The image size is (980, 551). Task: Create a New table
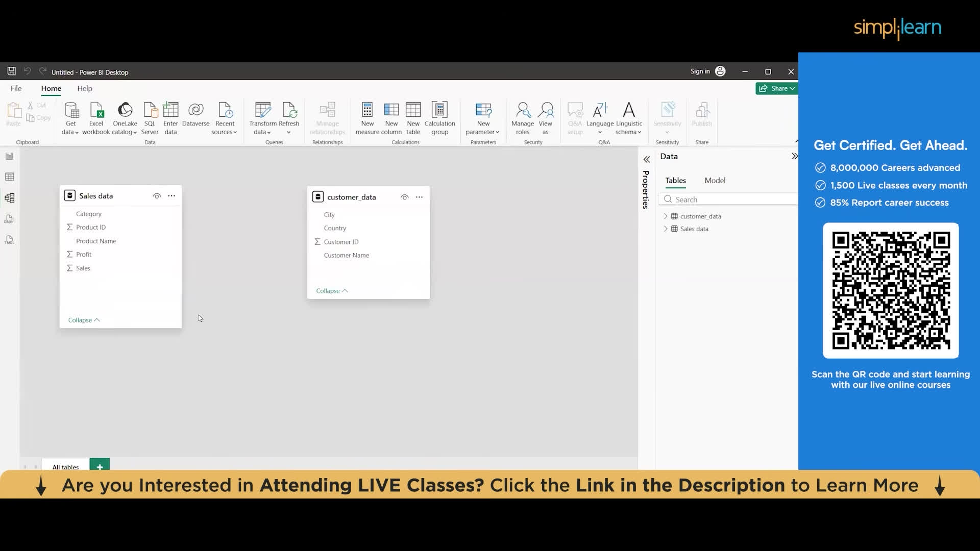[413, 118]
